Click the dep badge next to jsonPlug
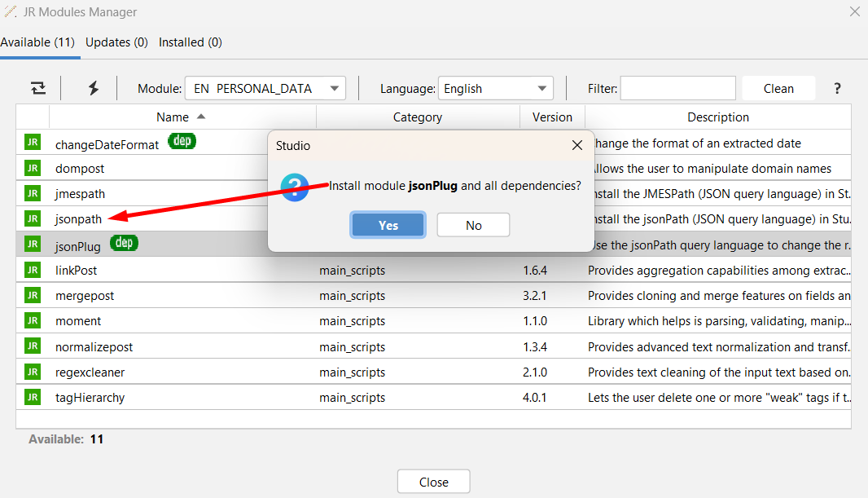Screen dimensions: 868x498 (x=125, y=243)
